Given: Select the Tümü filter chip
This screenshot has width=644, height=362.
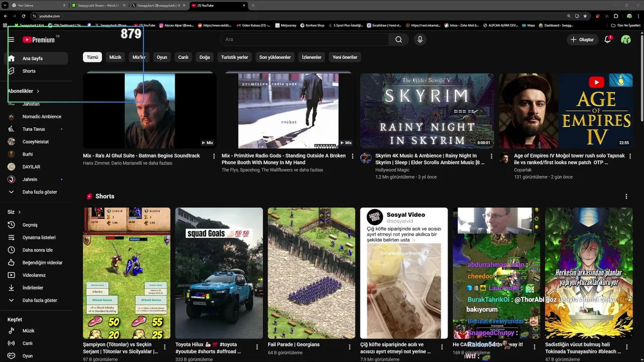Looking at the screenshot, I should (93, 57).
